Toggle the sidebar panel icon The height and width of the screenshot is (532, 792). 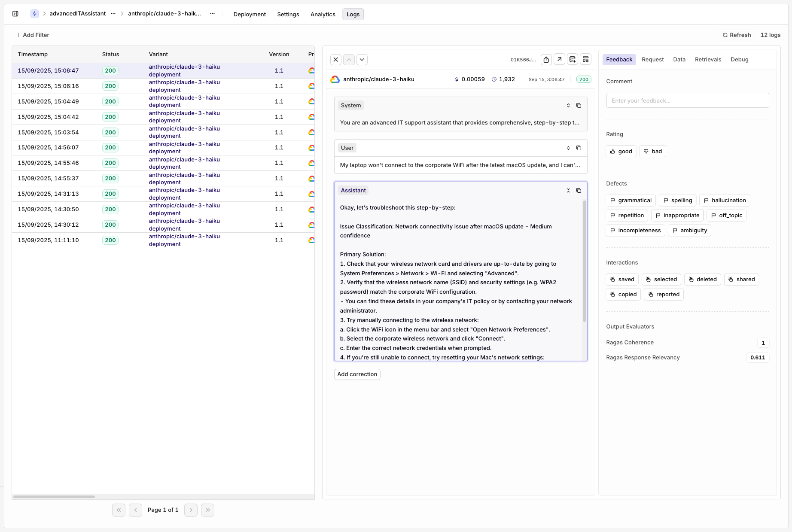pos(15,14)
